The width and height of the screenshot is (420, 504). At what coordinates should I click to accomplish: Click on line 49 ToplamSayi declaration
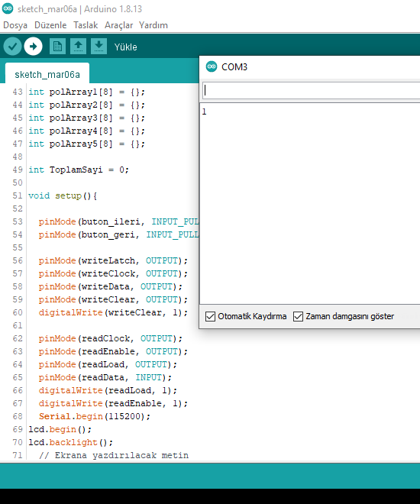click(x=79, y=170)
